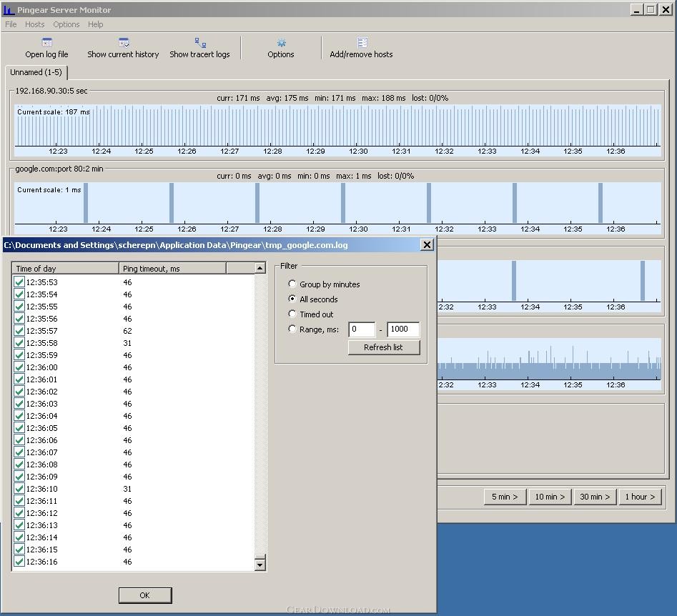Choose the Timed out filter option
This screenshot has width=677, height=616.
[x=292, y=314]
